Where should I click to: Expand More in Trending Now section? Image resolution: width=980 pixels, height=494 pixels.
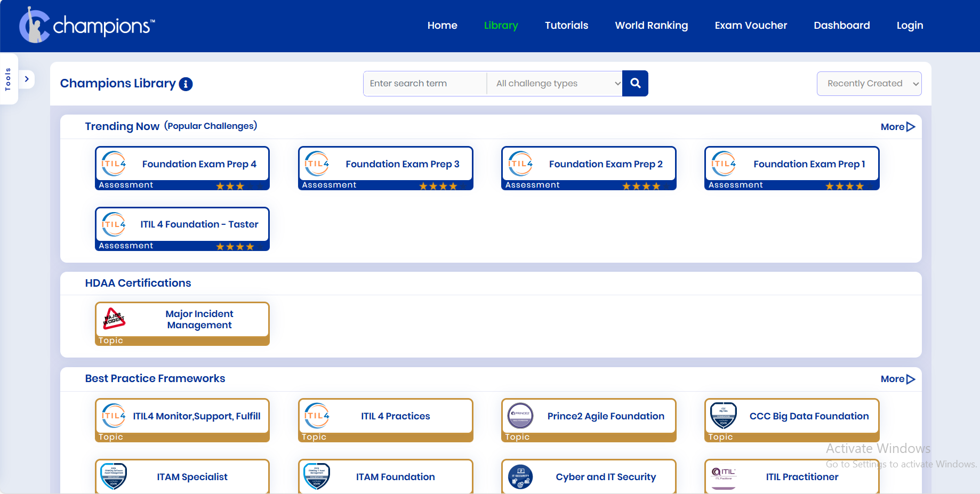click(897, 127)
